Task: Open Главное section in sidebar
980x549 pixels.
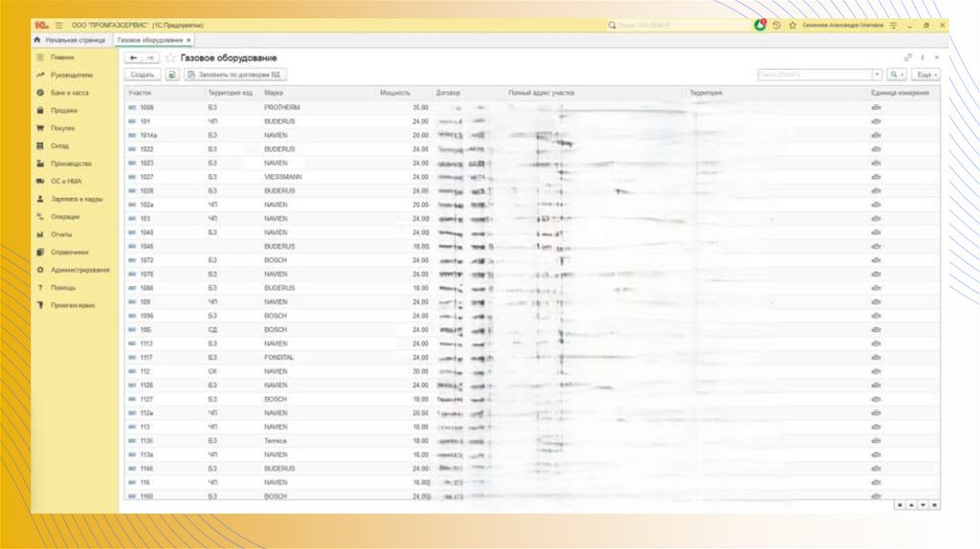Action: [62, 56]
